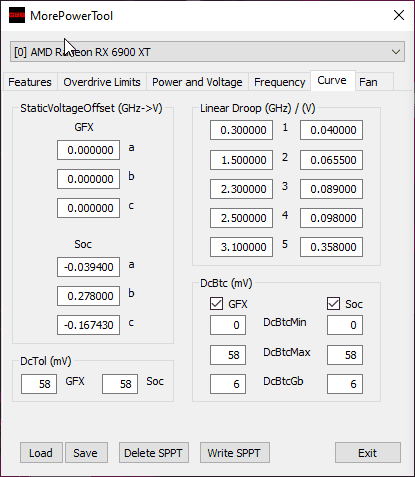Click the Soc a field showing -0.039400

coord(88,267)
